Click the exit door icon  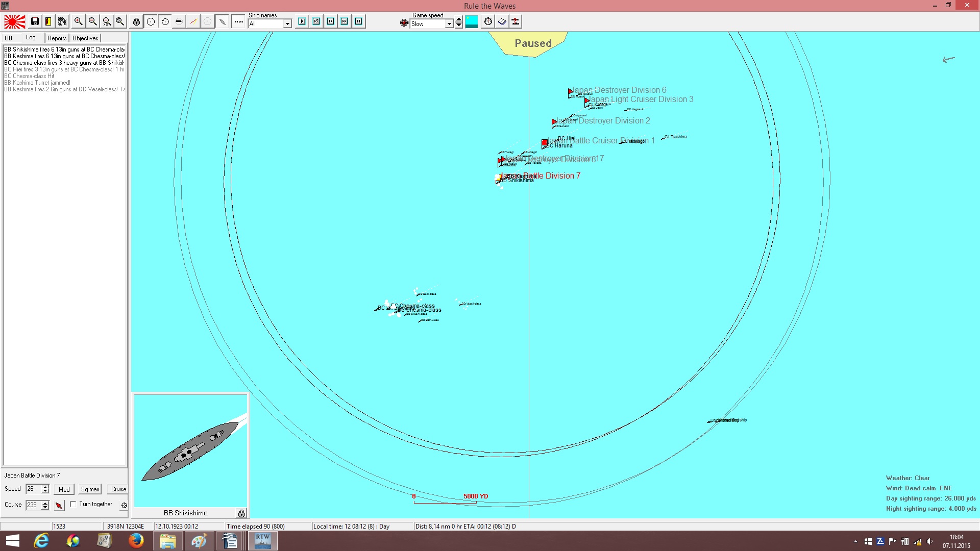(x=48, y=21)
